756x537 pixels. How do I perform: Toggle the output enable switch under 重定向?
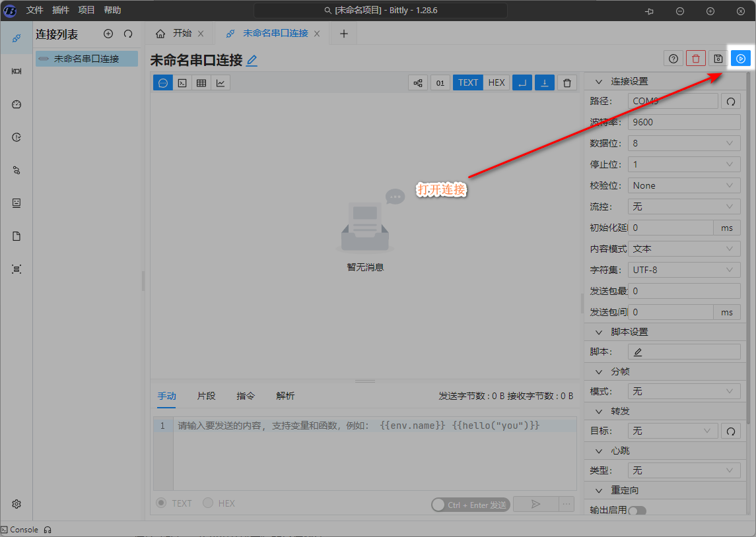click(636, 510)
